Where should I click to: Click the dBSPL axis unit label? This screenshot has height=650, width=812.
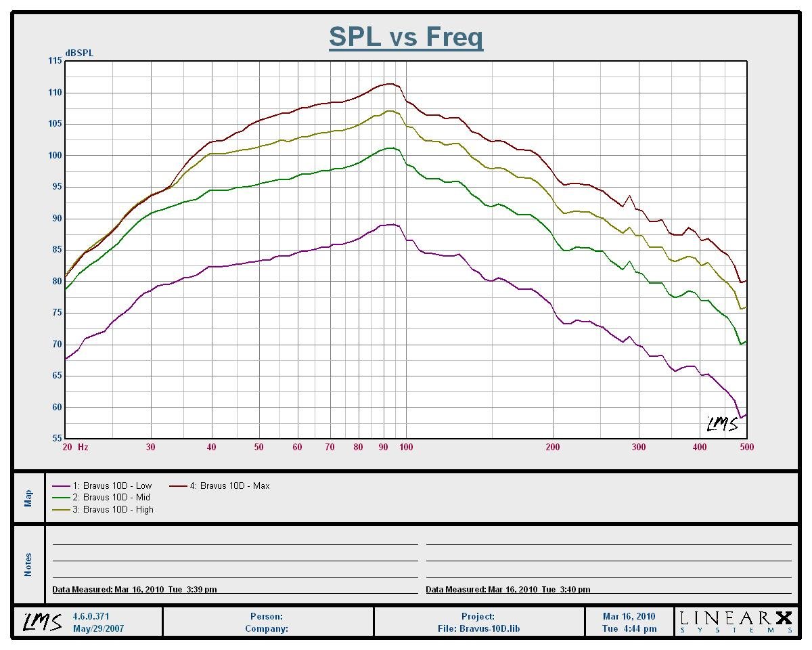click(79, 53)
